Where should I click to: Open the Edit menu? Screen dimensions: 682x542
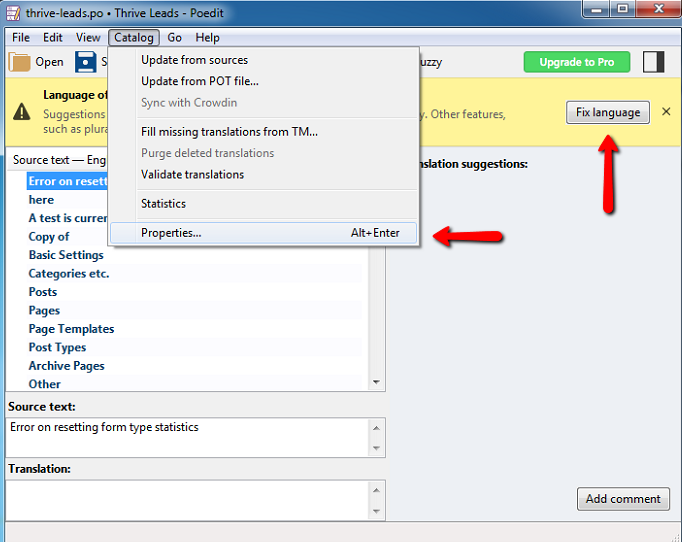click(x=53, y=38)
